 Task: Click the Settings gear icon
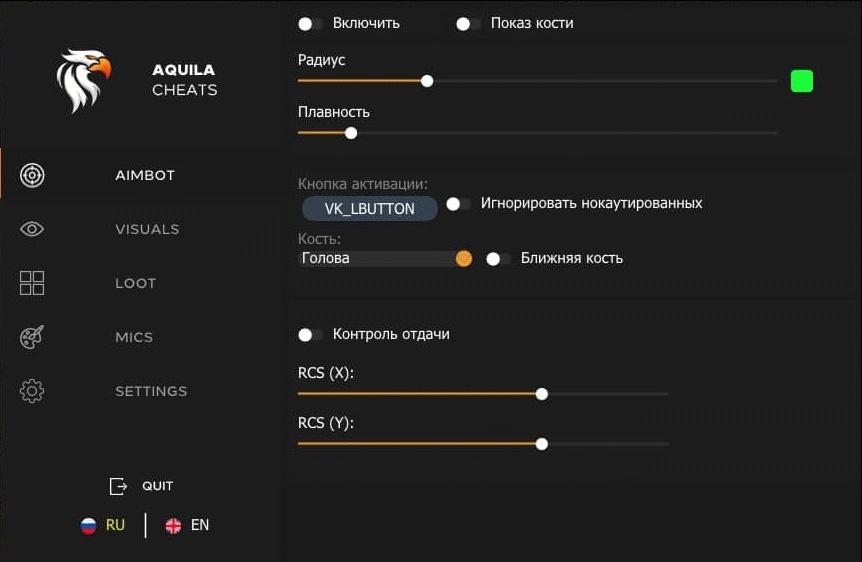(x=32, y=391)
